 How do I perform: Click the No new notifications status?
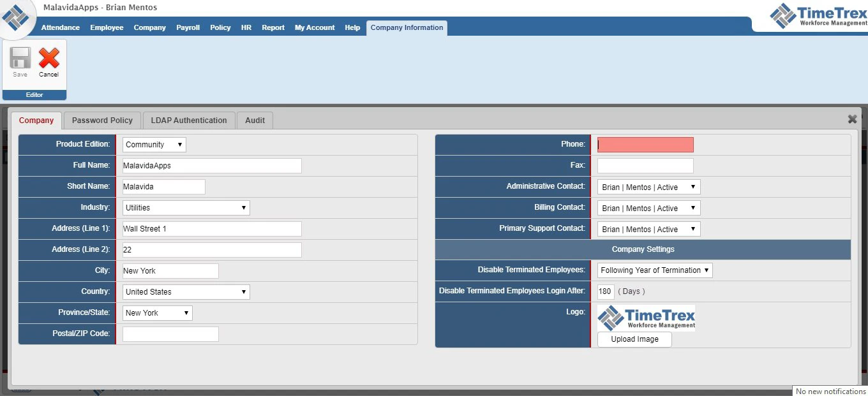pos(830,391)
